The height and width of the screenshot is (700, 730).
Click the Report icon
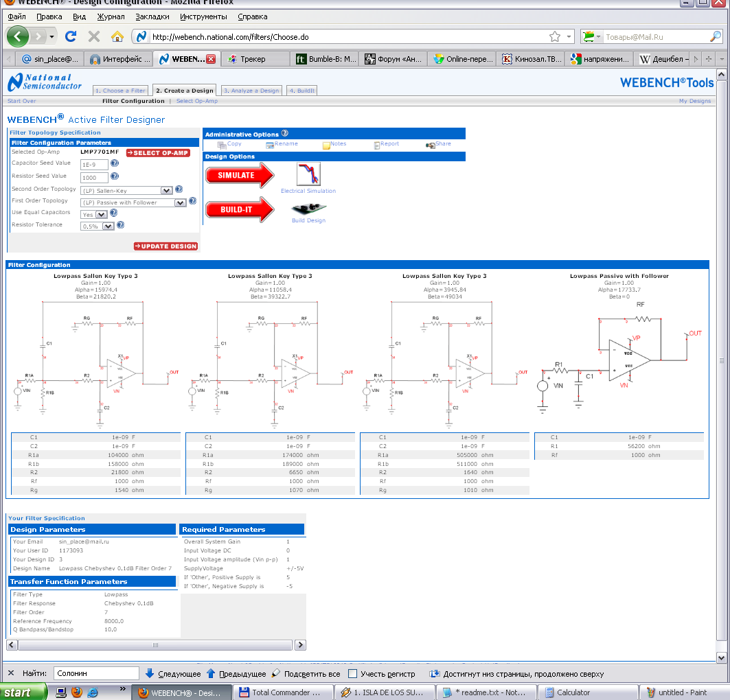376,145
